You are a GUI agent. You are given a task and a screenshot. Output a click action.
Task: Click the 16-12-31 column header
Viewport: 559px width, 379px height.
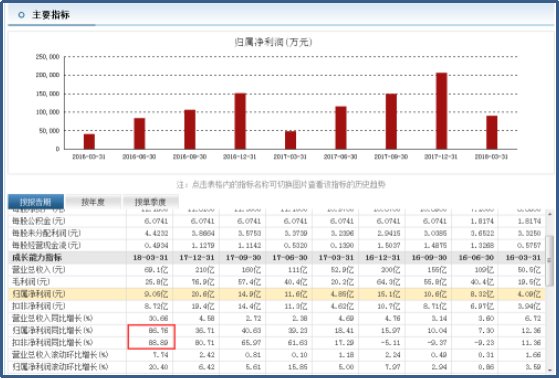pyautogui.click(x=383, y=257)
